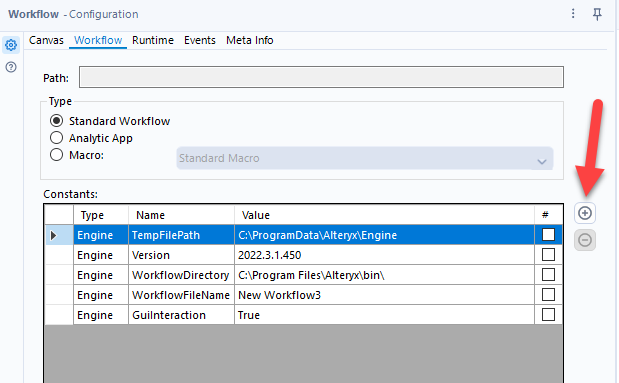Image resolution: width=619 pixels, height=383 pixels.
Task: Select the Analytic App radio button
Action: pyautogui.click(x=56, y=138)
